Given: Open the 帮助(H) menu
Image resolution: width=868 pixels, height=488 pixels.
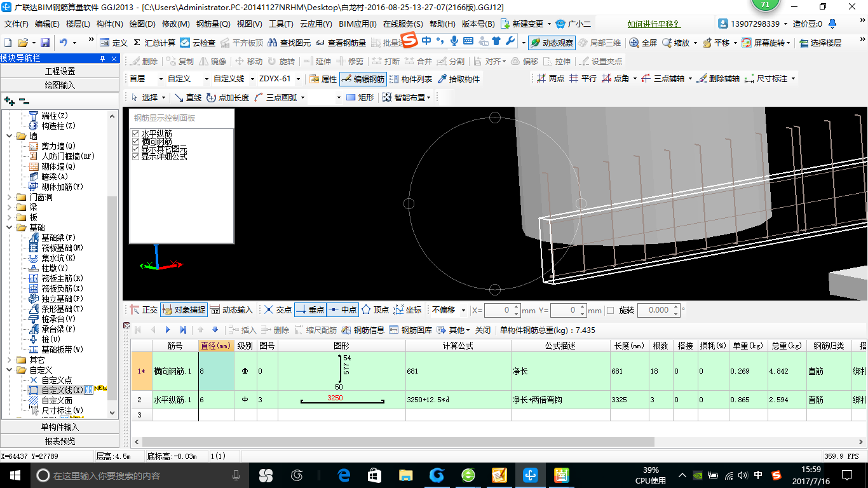Looking at the screenshot, I should click(x=442, y=24).
